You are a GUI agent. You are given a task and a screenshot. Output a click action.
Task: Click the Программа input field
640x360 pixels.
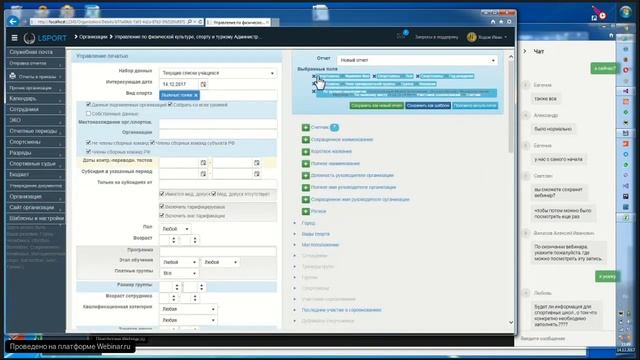(218, 250)
